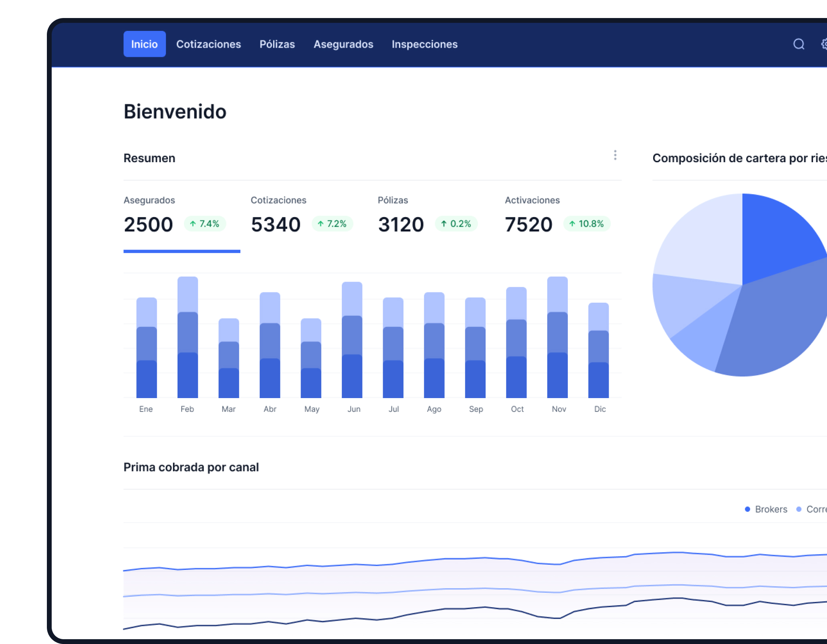Click the 7.4% growth badge
Image resolution: width=827 pixels, height=644 pixels.
coord(205,224)
